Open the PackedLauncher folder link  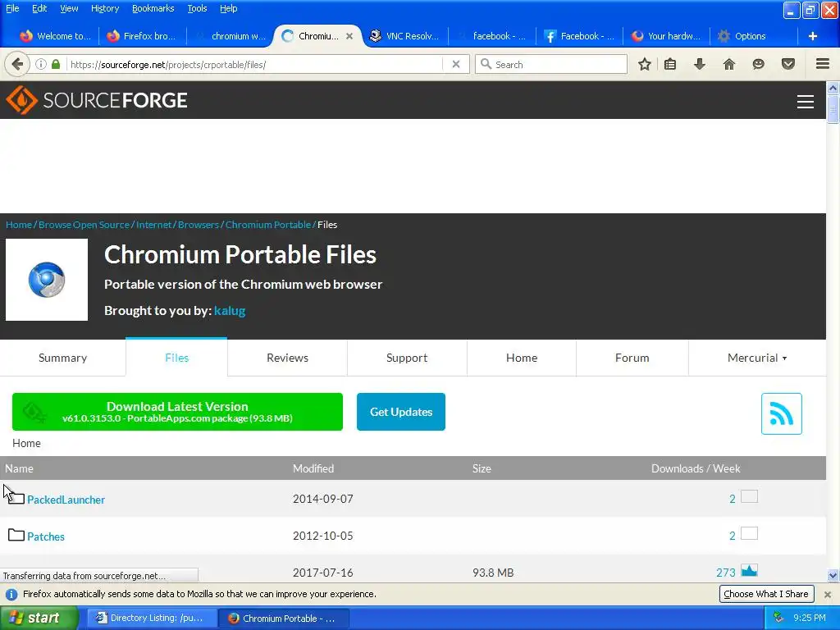66,500
